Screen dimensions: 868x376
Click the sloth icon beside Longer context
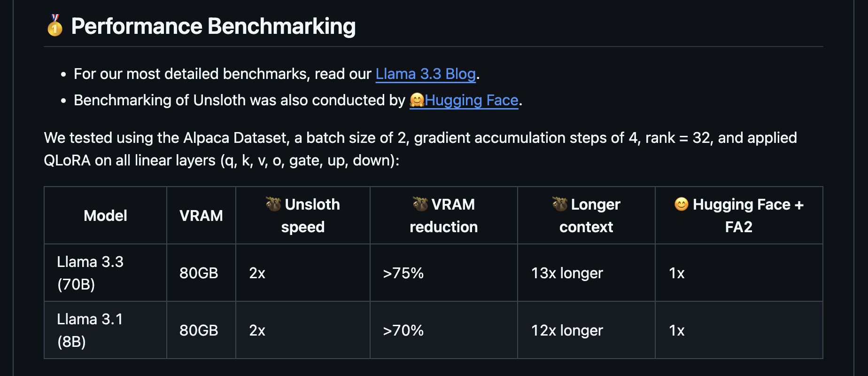pyautogui.click(x=560, y=204)
